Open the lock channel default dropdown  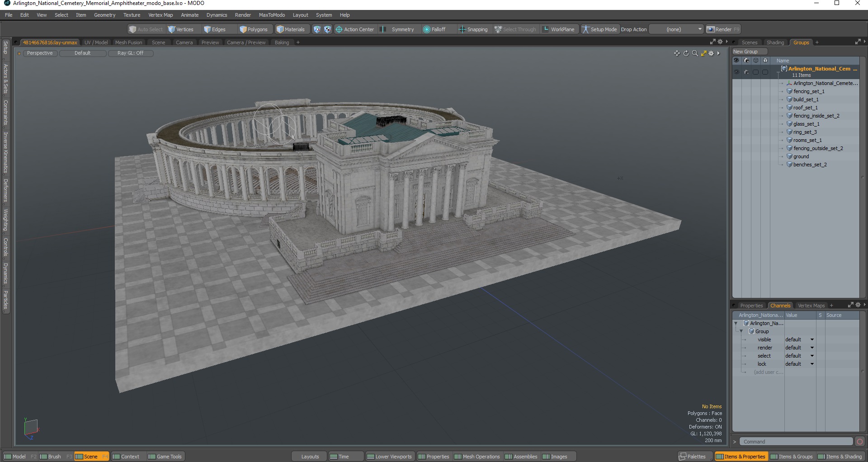click(x=799, y=364)
